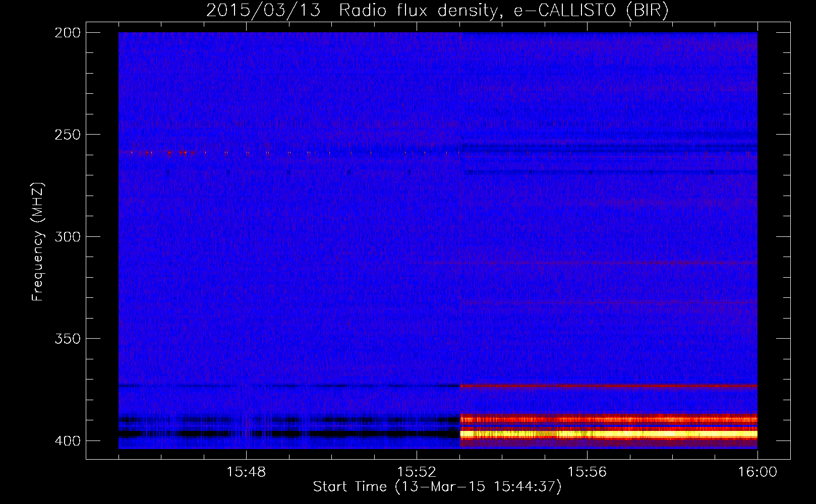The height and width of the screenshot is (504, 816).
Task: Click the 16:00 time tick label
Action: pyautogui.click(x=757, y=472)
